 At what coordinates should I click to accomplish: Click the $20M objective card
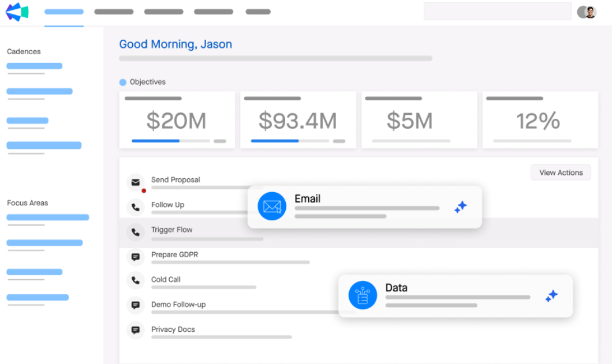tap(177, 120)
